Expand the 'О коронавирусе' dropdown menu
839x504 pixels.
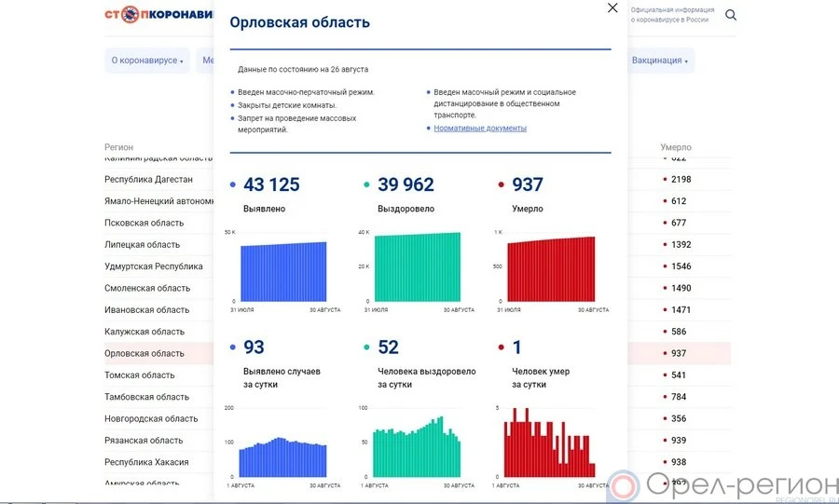point(147,61)
